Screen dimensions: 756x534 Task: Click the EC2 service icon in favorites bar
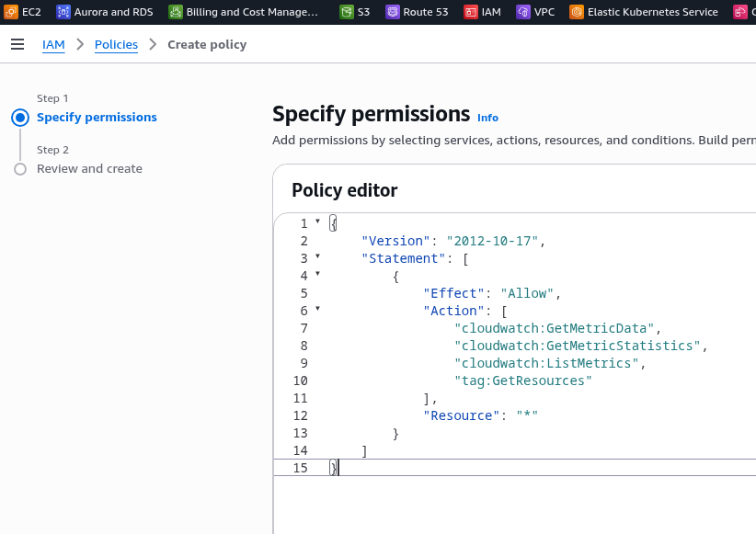(12, 13)
